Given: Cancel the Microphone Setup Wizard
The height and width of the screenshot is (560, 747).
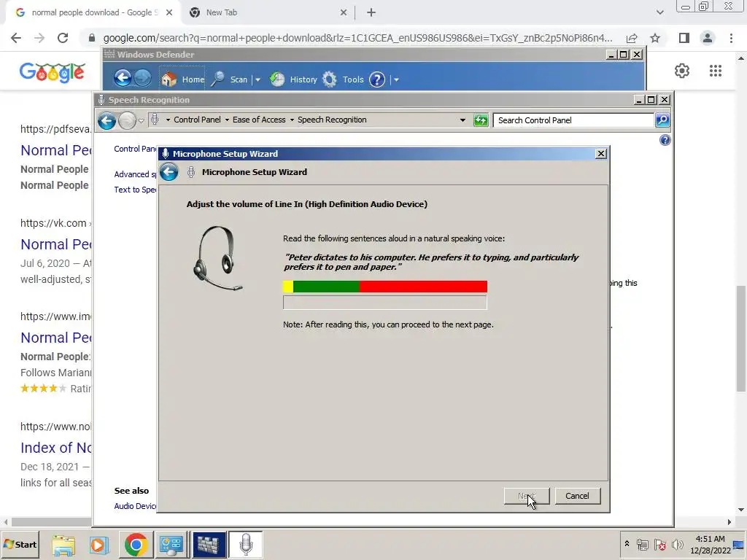Looking at the screenshot, I should (577, 496).
